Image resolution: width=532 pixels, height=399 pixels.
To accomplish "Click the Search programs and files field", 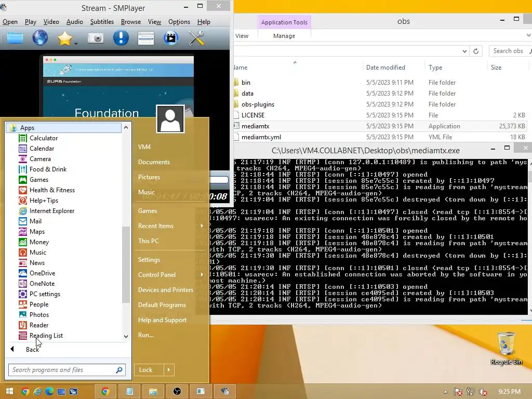I will (x=67, y=370).
